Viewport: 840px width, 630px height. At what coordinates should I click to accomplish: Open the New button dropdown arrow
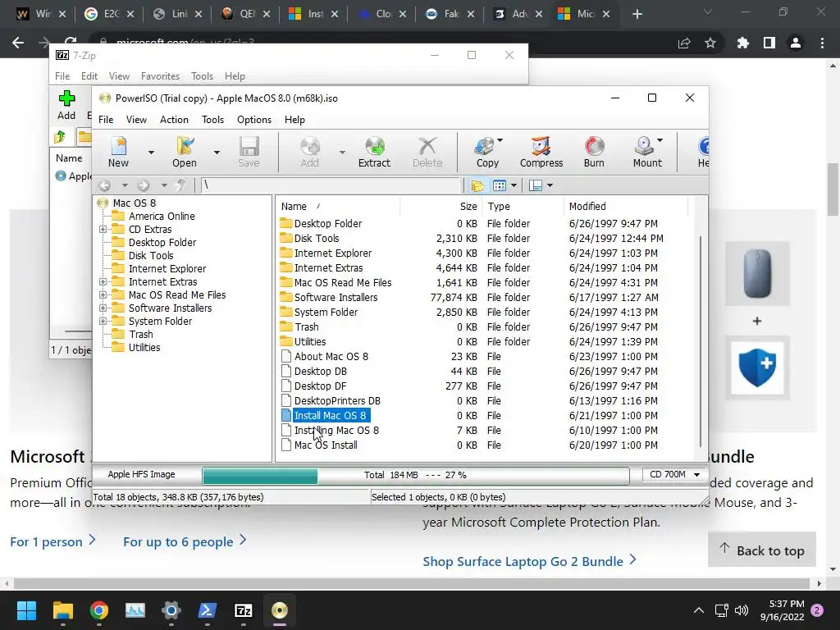point(151,153)
